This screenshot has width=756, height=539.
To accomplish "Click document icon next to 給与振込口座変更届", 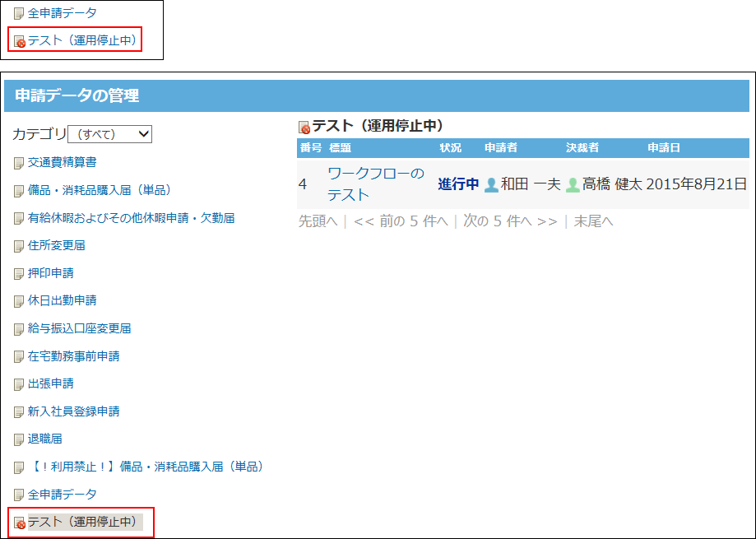I will (x=19, y=329).
